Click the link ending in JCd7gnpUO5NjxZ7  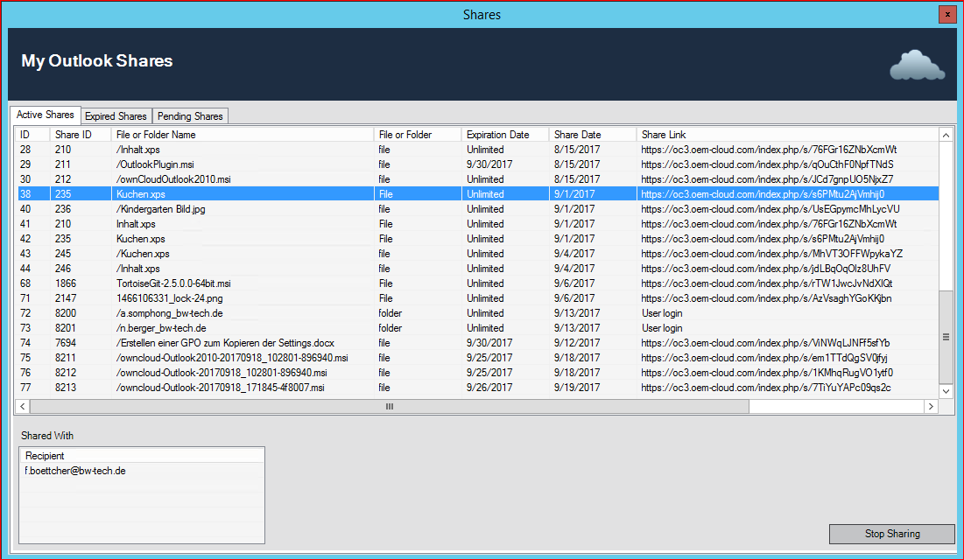coord(767,178)
